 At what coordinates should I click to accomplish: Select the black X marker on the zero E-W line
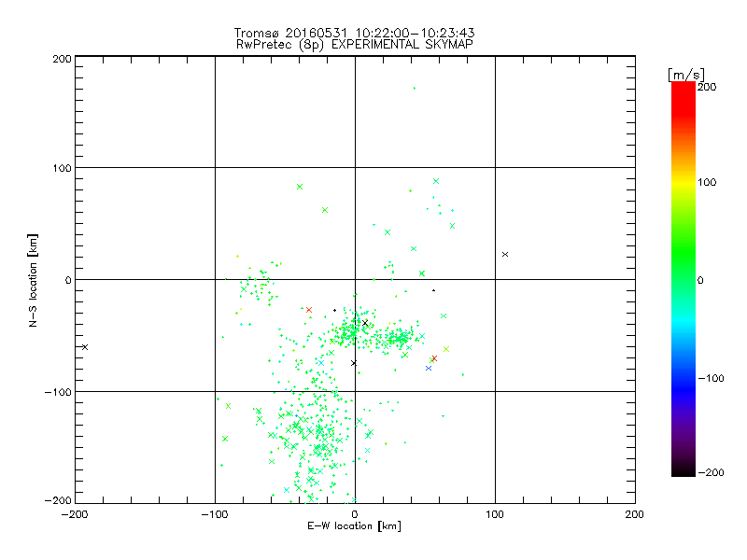tap(354, 363)
